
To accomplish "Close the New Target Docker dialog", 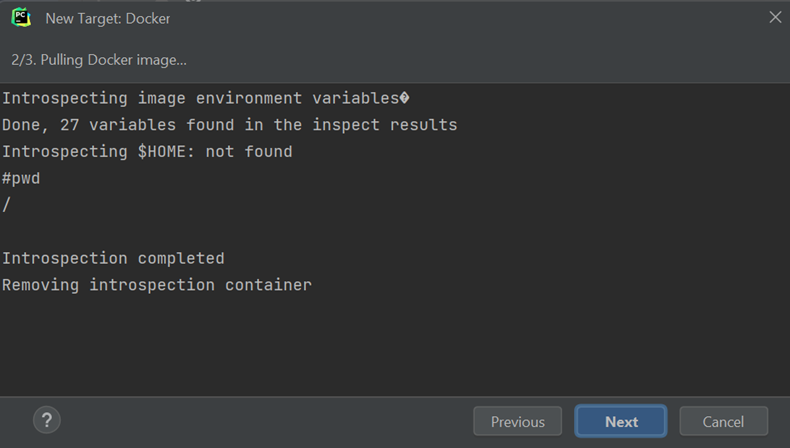I will click(775, 18).
